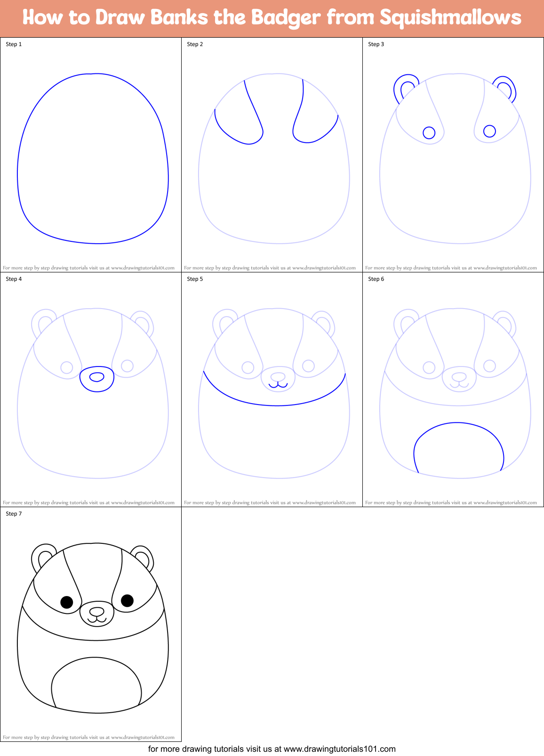
Task: Click the website credit line under Step 4
Action: tap(88, 502)
